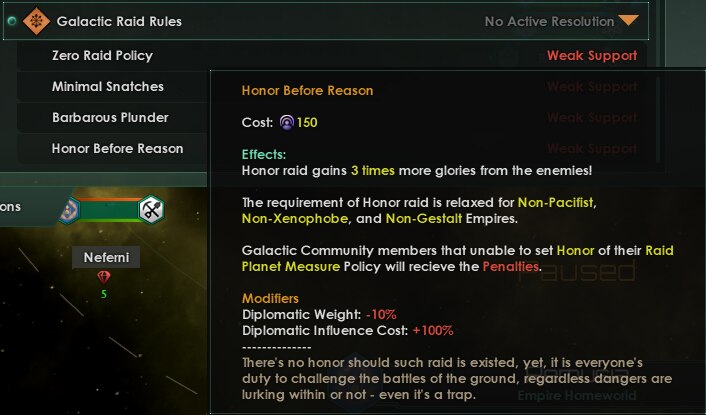Open the No Active Resolution status
706x415 pixels.
point(549,21)
